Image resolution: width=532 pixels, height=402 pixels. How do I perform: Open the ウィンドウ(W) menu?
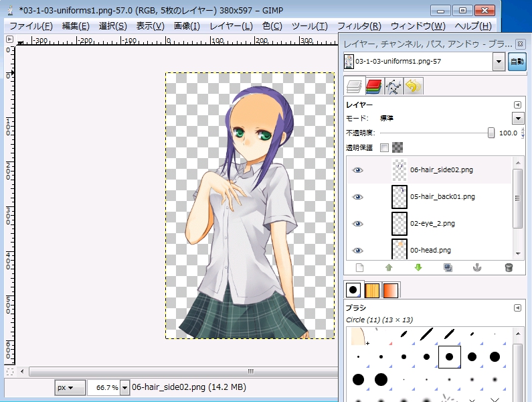pyautogui.click(x=418, y=26)
